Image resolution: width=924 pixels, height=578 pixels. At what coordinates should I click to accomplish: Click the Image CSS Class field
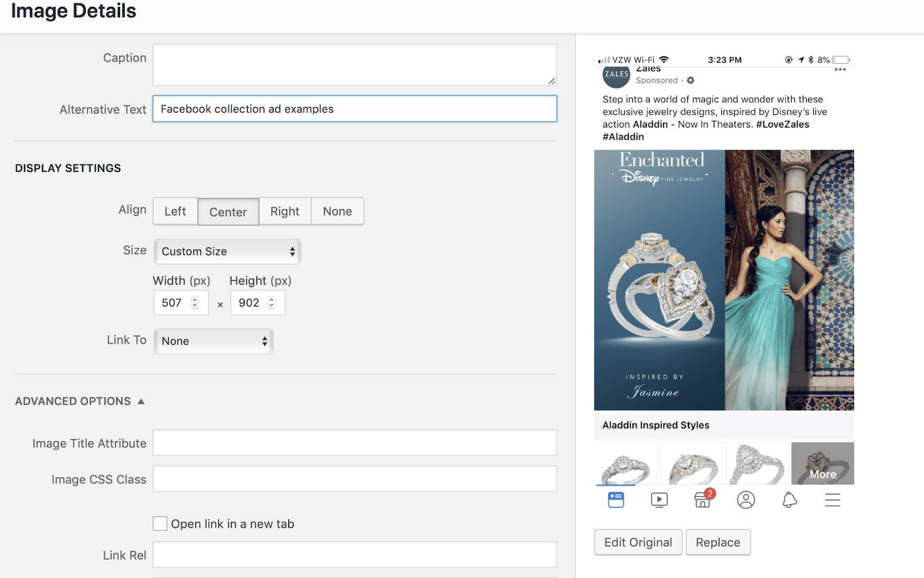coord(355,479)
